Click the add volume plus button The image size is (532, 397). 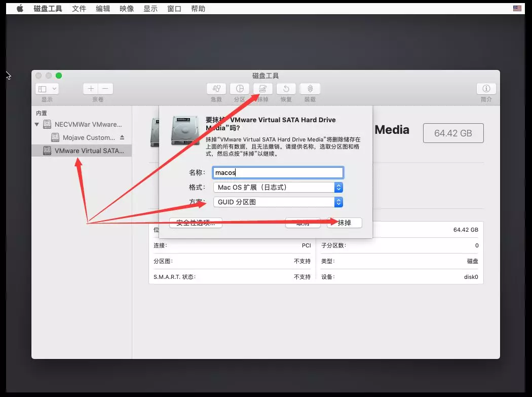(91, 89)
